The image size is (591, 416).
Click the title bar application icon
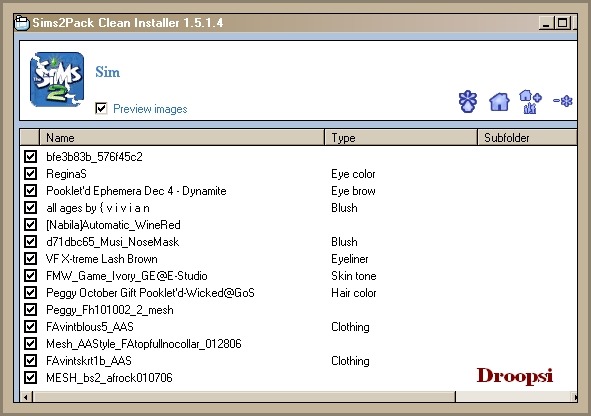22,23
